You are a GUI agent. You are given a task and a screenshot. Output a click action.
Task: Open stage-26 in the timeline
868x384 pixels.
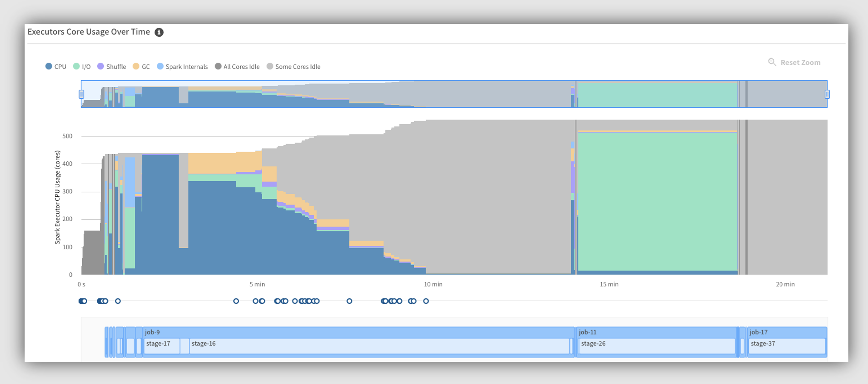(656, 346)
